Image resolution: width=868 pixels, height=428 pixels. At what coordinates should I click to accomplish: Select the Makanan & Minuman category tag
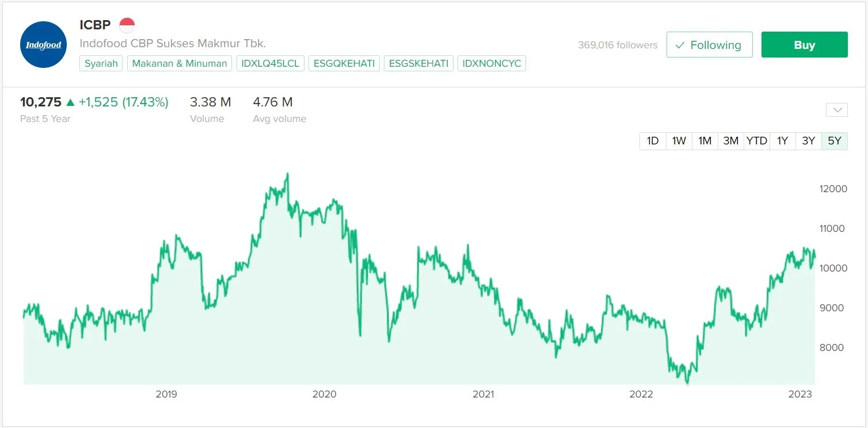coord(179,63)
